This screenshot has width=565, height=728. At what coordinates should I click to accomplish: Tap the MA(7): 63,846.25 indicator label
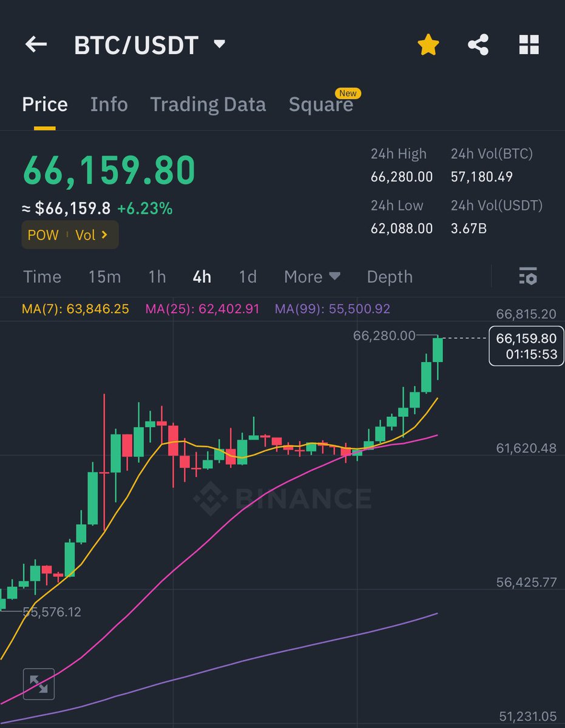pyautogui.click(x=75, y=309)
